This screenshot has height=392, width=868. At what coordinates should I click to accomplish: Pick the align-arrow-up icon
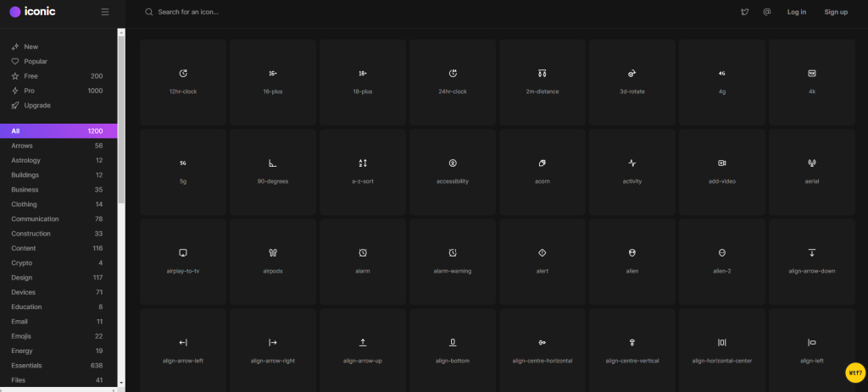point(363,351)
